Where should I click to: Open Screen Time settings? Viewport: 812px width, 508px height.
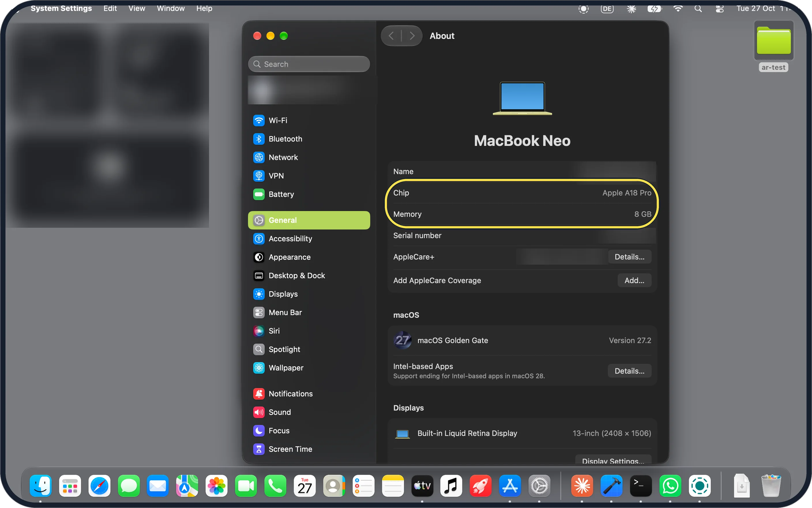(309, 449)
